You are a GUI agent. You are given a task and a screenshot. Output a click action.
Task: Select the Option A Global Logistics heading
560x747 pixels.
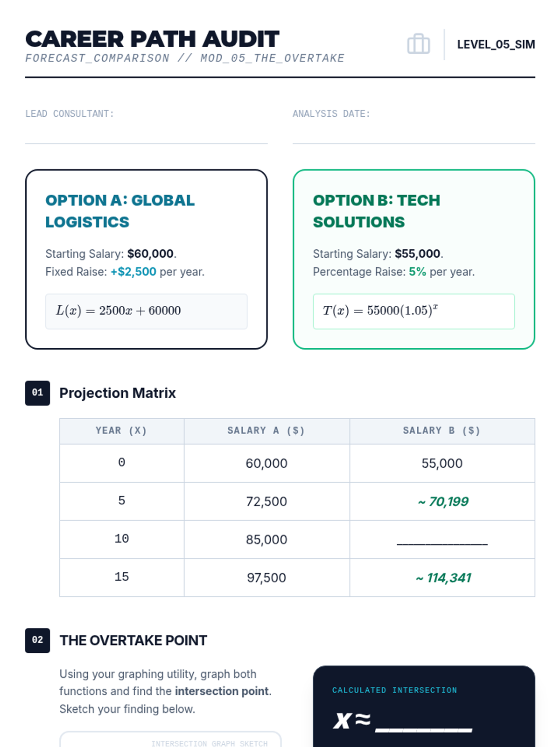[x=120, y=211]
